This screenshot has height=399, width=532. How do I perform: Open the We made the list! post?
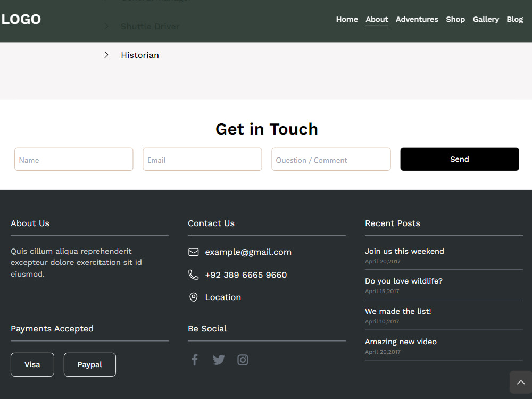point(398,311)
